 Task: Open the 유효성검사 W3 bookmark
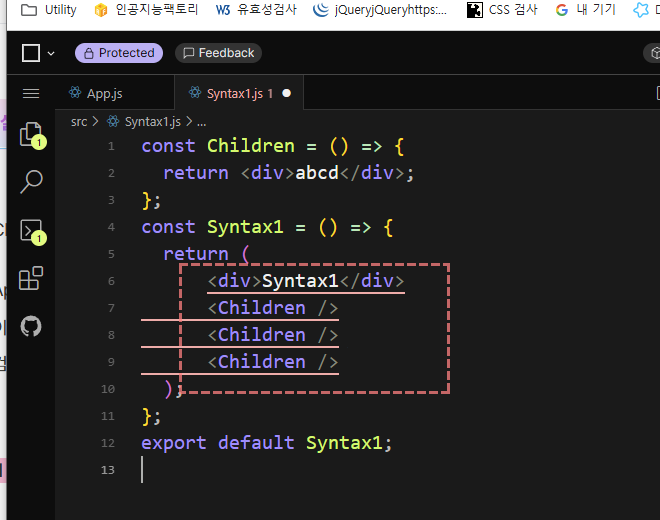256,10
